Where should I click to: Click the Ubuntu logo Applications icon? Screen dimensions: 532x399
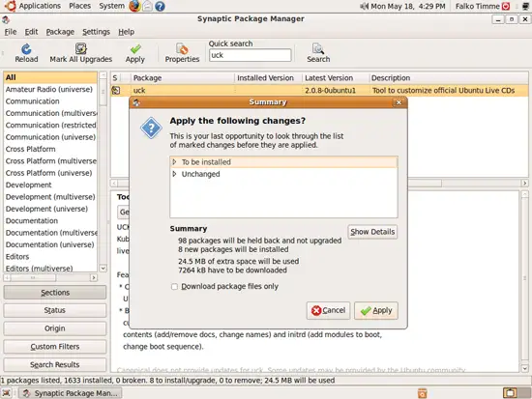click(10, 6)
